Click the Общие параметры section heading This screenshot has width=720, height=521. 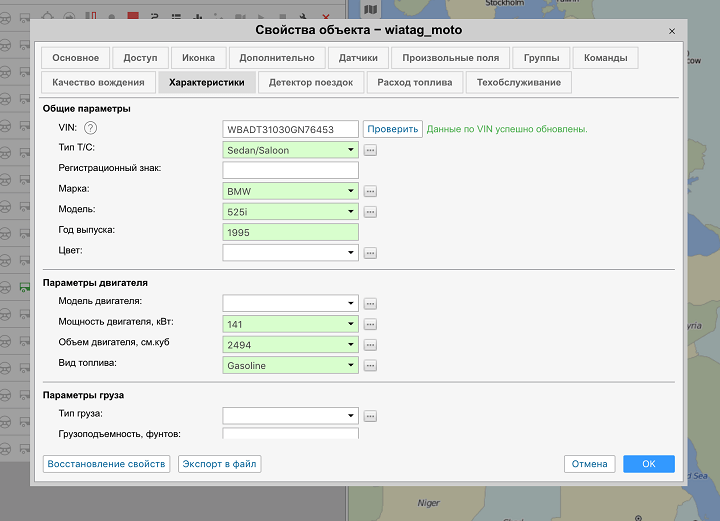(87, 109)
